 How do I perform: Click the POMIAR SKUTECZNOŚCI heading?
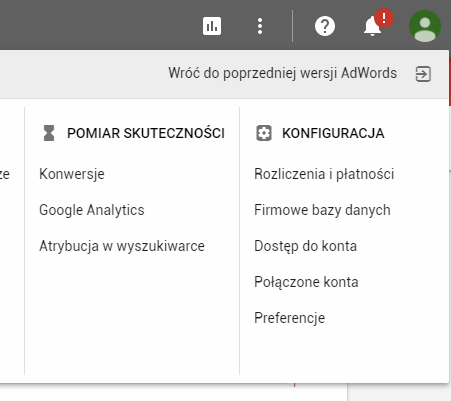tap(146, 133)
